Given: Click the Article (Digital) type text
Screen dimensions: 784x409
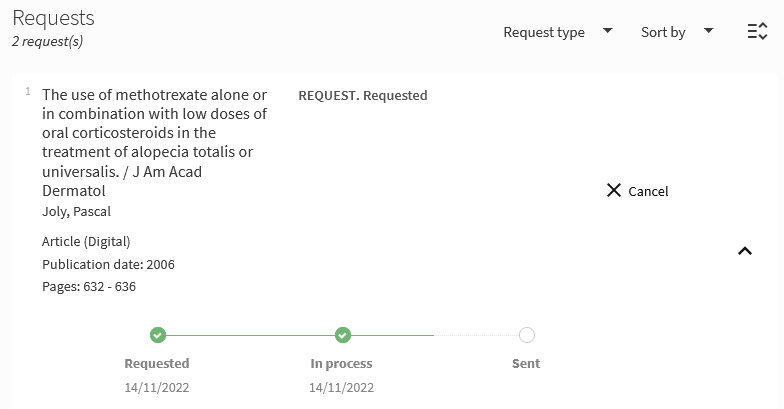Looking at the screenshot, I should click(x=86, y=241).
